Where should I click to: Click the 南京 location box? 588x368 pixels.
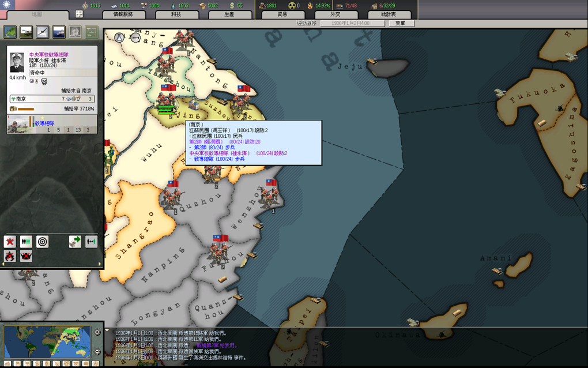pyautogui.click(x=52, y=99)
